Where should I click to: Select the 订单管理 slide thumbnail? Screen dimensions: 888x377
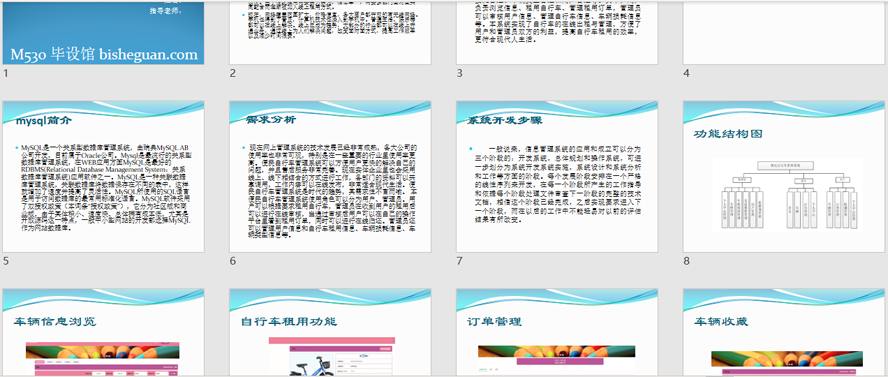557,333
